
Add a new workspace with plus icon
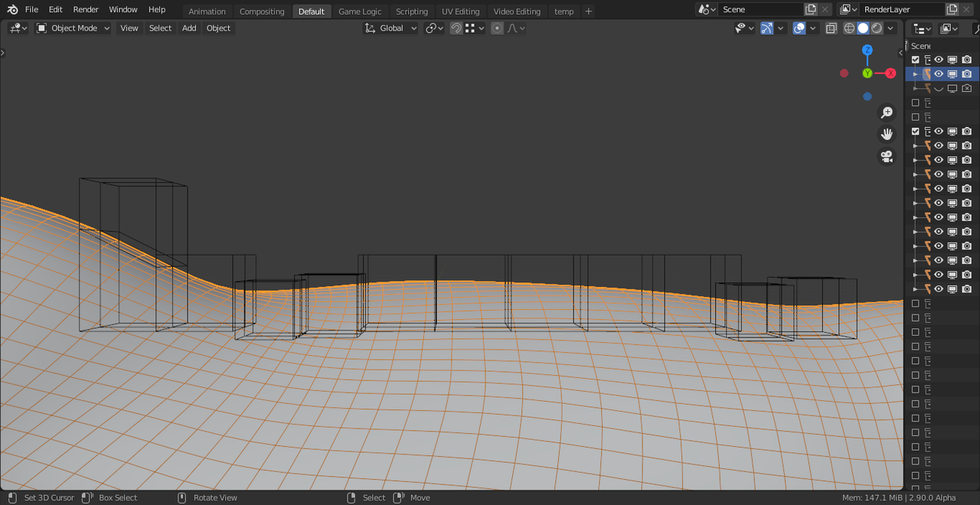tap(588, 11)
